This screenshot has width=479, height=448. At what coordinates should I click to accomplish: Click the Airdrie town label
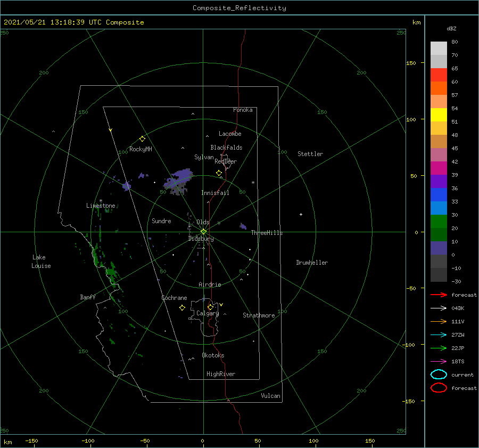pyautogui.click(x=210, y=284)
